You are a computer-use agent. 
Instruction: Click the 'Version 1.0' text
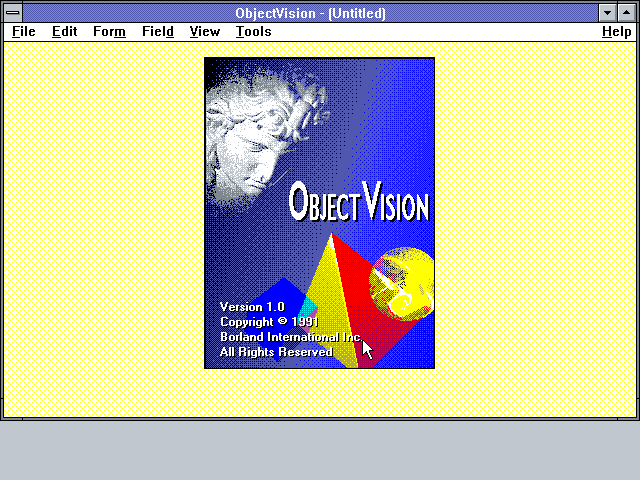coord(252,307)
